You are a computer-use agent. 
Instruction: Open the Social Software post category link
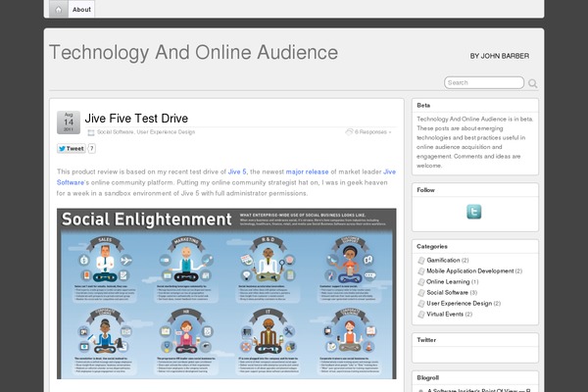point(115,132)
